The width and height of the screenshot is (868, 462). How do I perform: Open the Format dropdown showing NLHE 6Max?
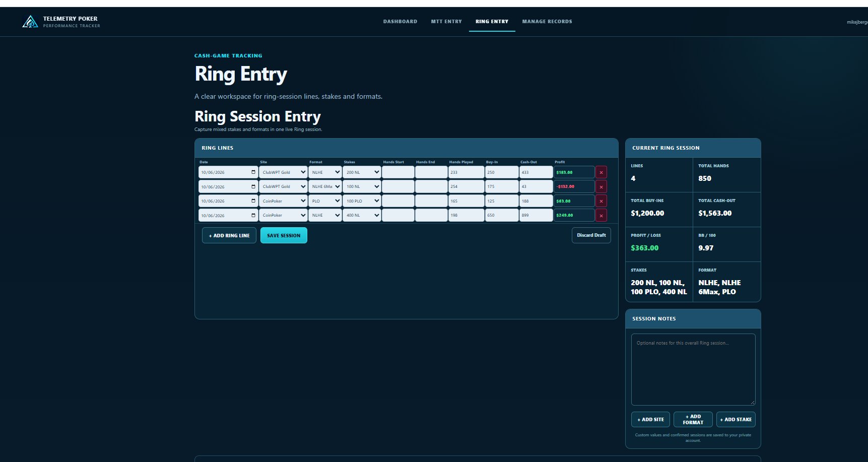pos(325,186)
